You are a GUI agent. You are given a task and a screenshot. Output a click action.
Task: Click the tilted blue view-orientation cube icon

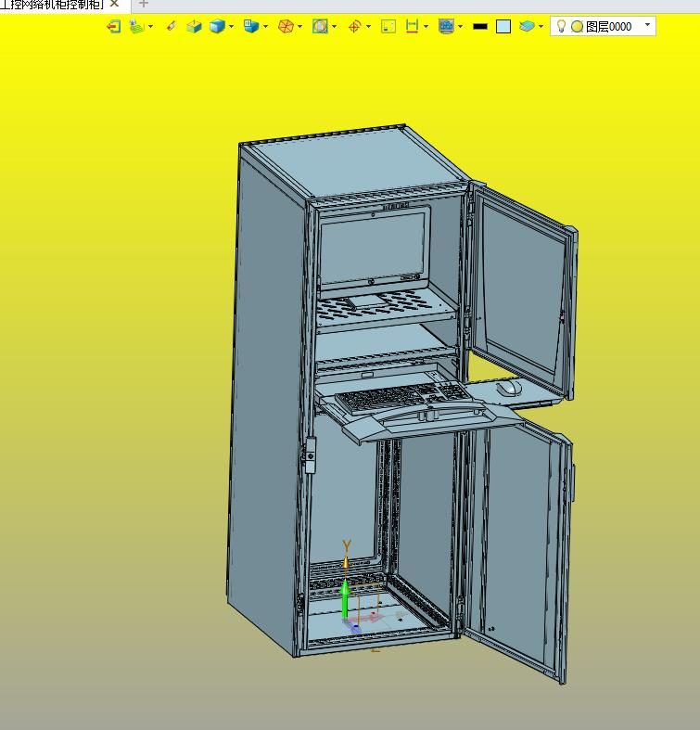tap(251, 26)
